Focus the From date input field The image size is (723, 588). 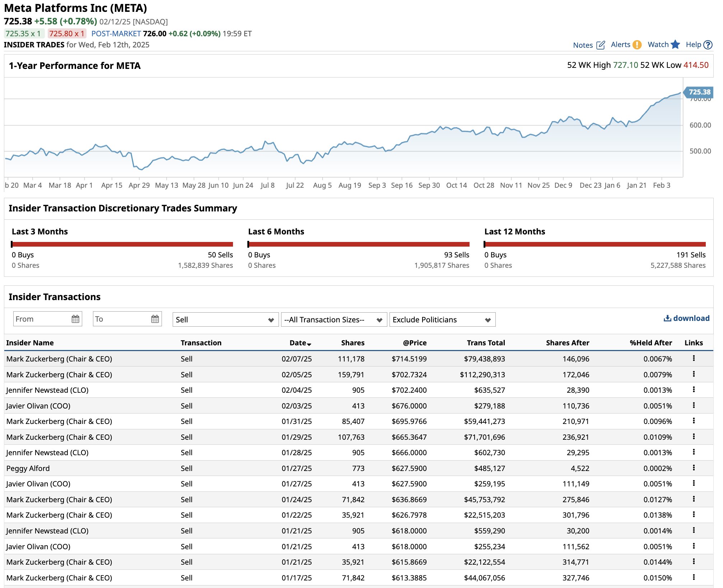(48, 319)
